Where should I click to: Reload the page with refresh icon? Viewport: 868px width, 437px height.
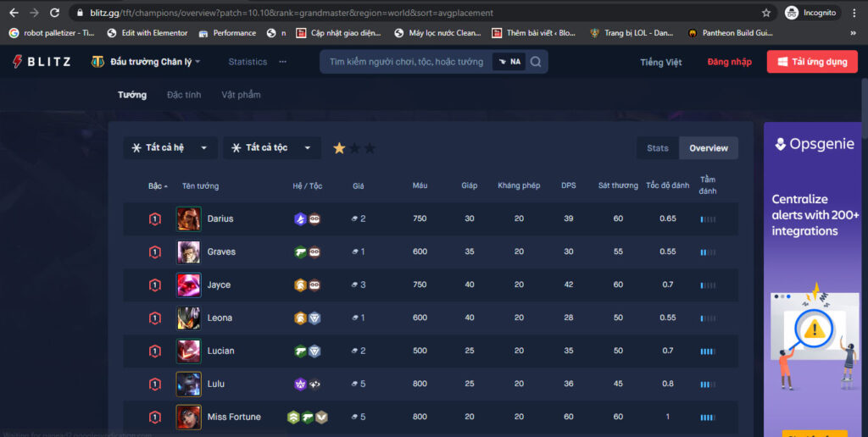pyautogui.click(x=54, y=13)
